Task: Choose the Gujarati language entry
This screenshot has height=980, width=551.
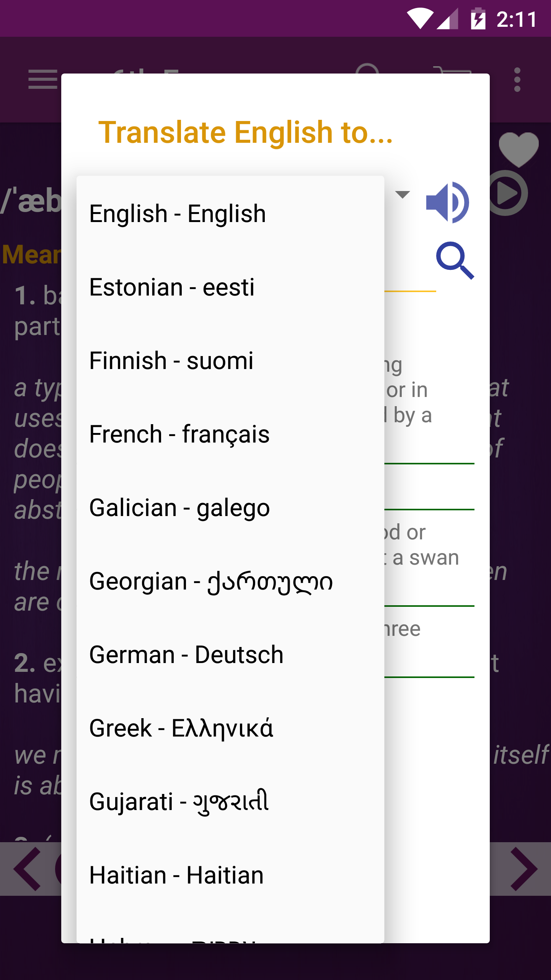Action: [230, 801]
